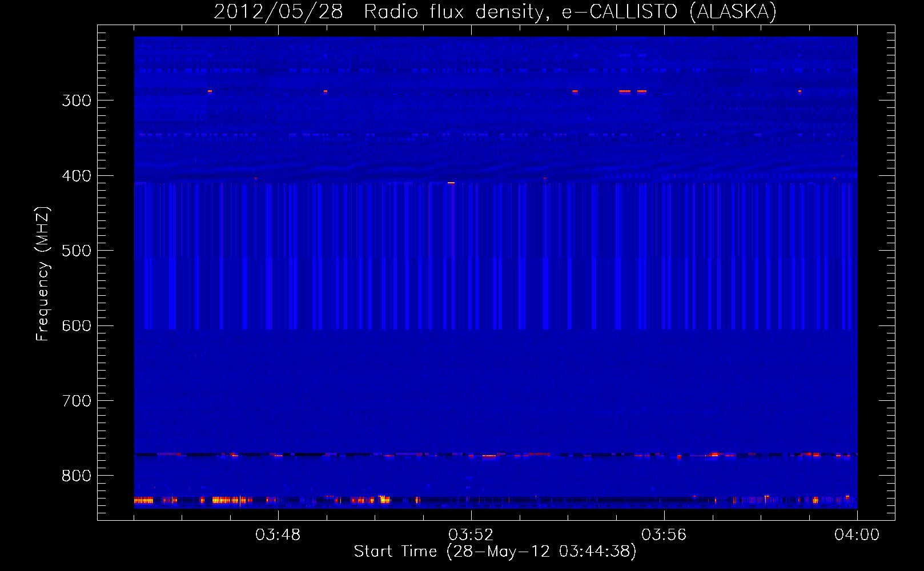Image resolution: width=924 pixels, height=571 pixels.
Task: Click the 'Frequency (MHZ)' axis label
Action: pos(43,274)
